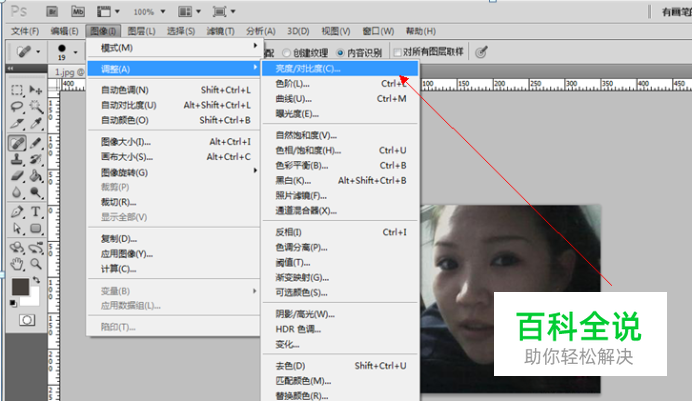Viewport: 692px width, 401px height.
Task: Select the Crop/Slice knife tool
Action: (17, 124)
